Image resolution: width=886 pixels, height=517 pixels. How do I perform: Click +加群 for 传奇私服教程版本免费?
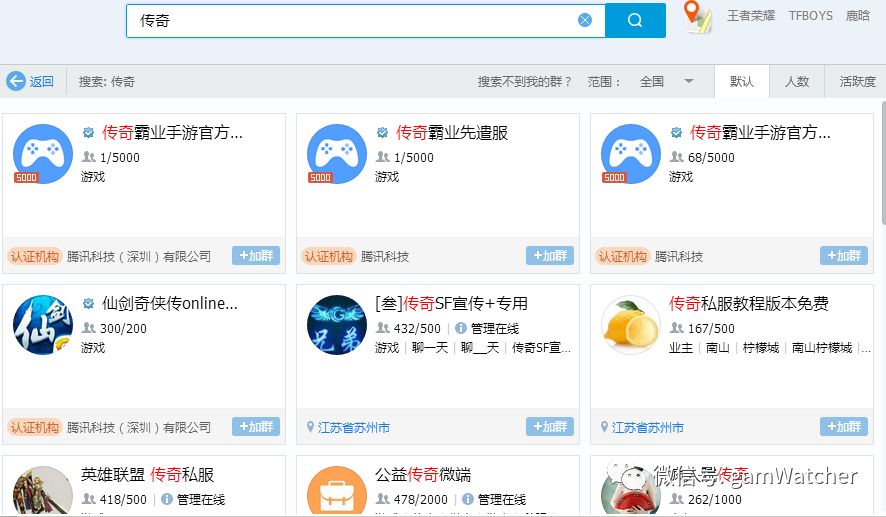pos(844,427)
